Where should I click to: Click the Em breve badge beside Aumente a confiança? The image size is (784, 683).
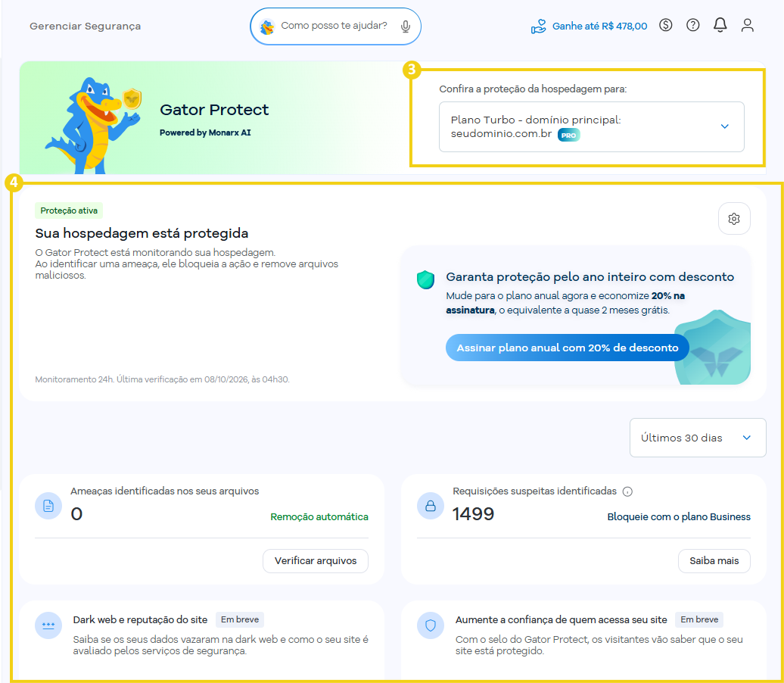pos(699,619)
